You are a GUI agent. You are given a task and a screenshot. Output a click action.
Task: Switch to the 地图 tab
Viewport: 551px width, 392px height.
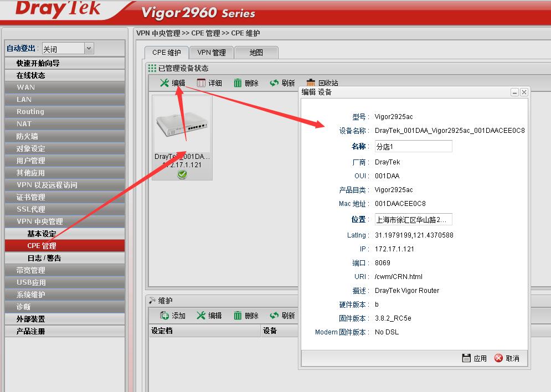coord(256,53)
